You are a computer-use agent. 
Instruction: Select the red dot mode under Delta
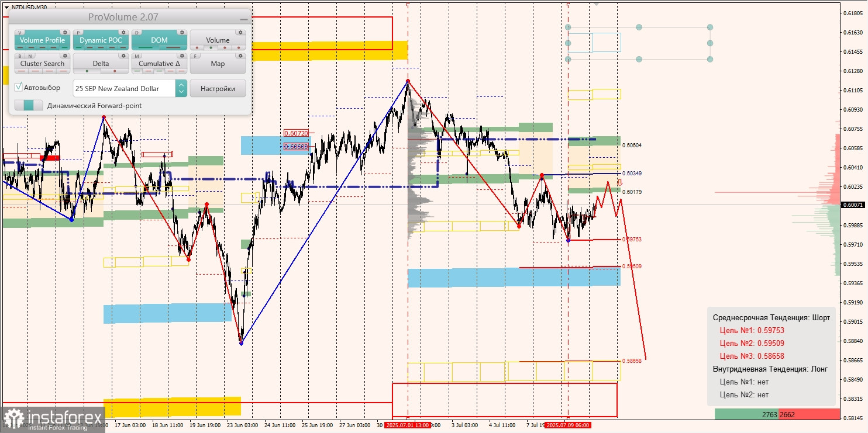pyautogui.click(x=115, y=71)
